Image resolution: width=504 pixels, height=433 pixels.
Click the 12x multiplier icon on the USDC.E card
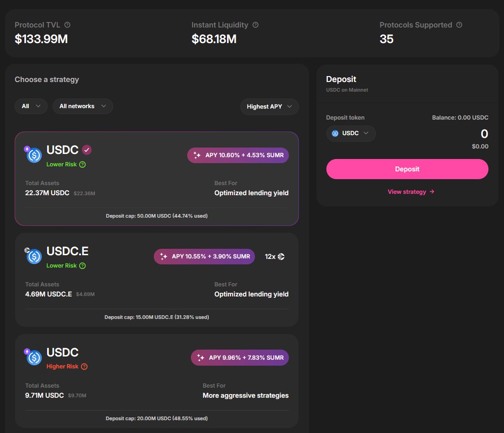tap(281, 257)
